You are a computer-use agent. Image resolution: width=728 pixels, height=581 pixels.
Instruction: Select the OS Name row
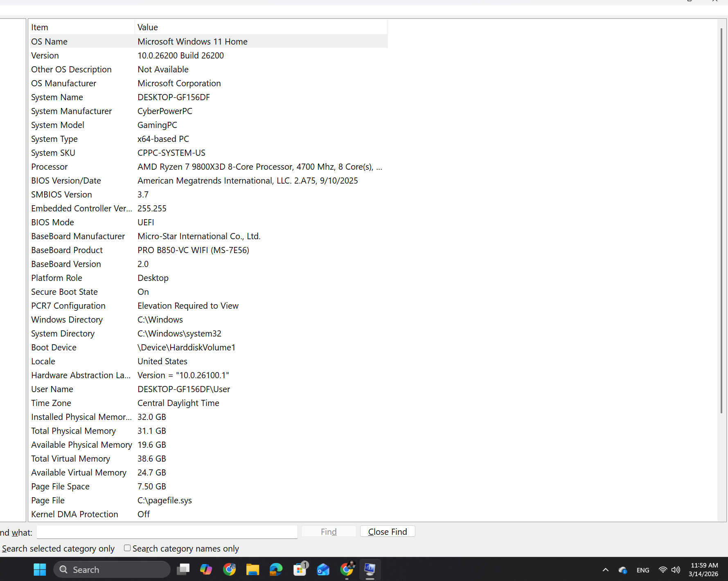pos(209,41)
